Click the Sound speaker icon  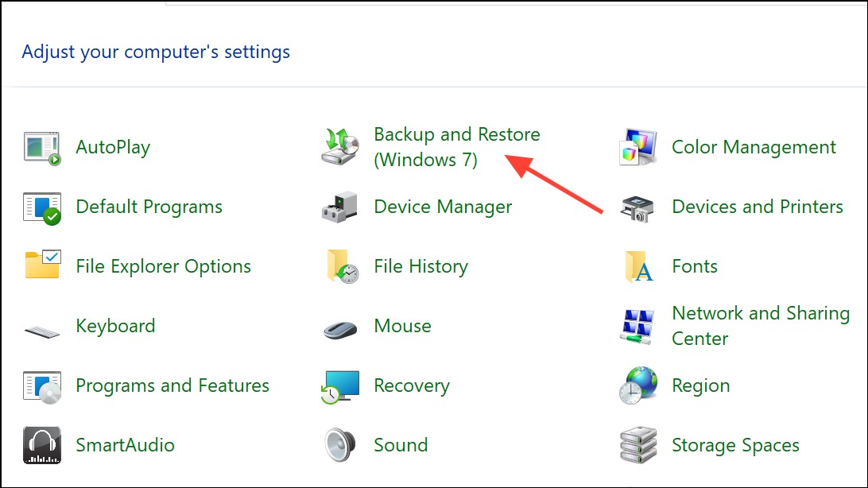(341, 445)
